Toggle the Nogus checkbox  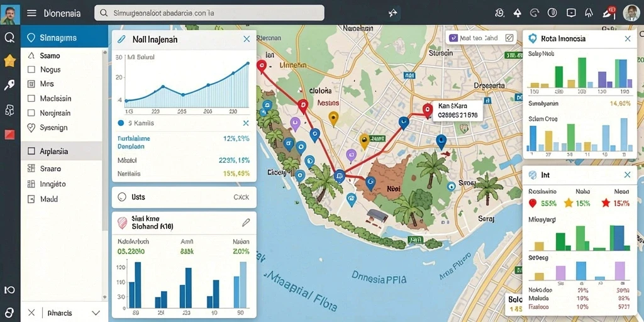click(x=31, y=69)
